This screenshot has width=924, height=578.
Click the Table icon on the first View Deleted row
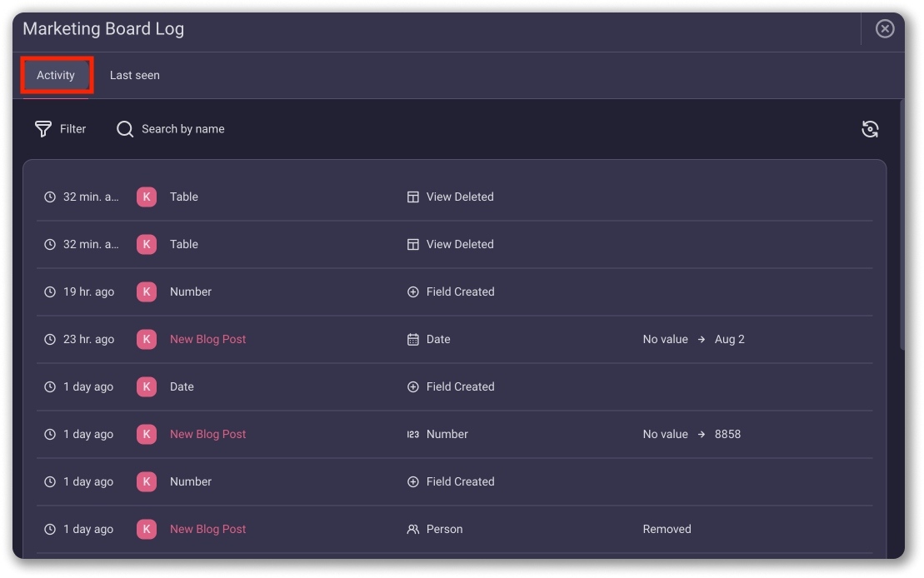pyautogui.click(x=412, y=197)
